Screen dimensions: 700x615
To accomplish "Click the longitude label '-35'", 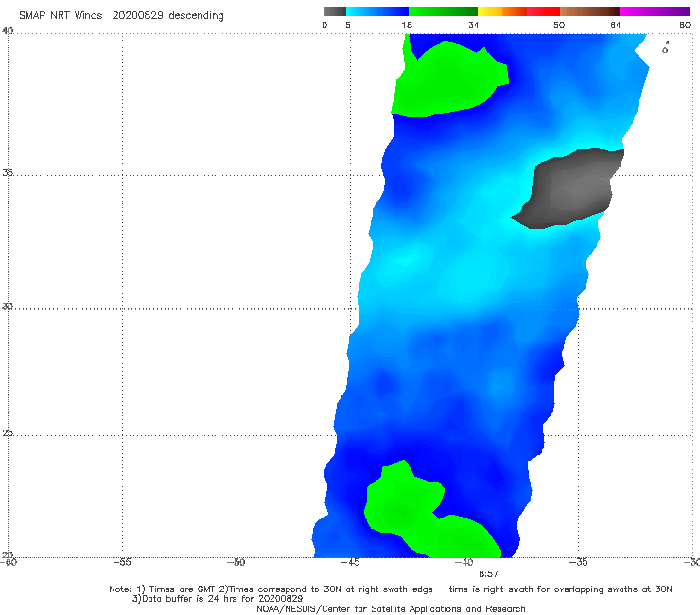I will click(578, 562).
